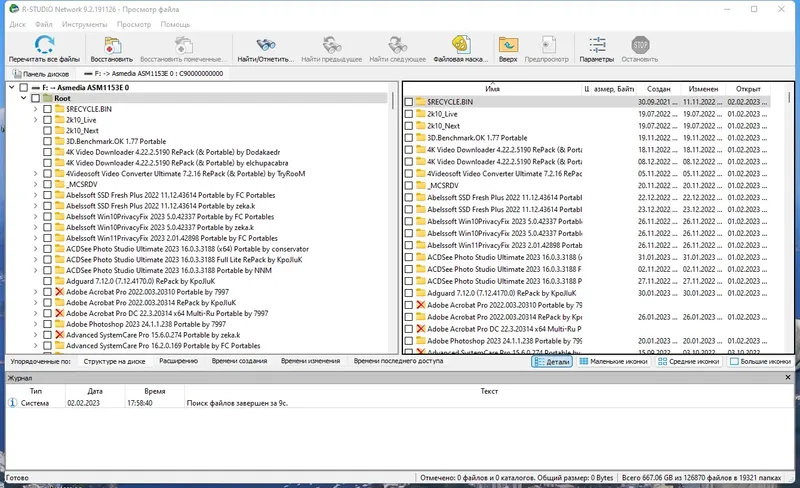Image resolution: width=800 pixels, height=488 pixels.
Task: Check $RECYCLE.BIN checkbox in the tree
Action: click(47, 109)
